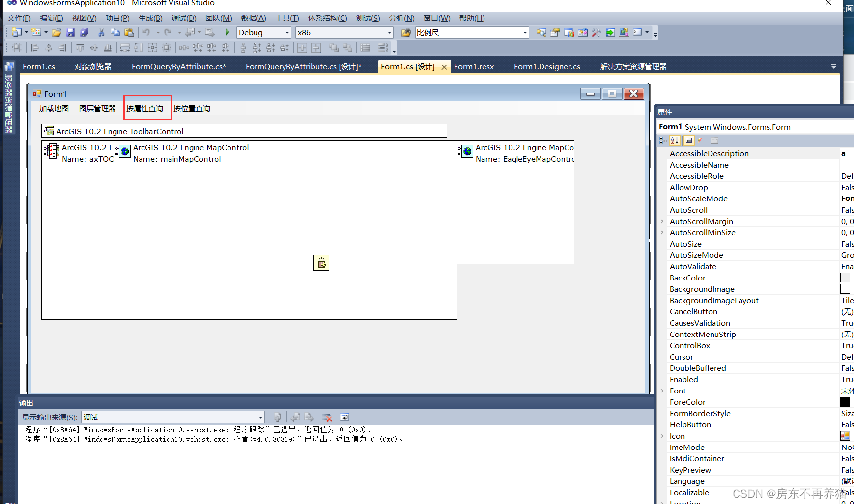Toggle alphabetical sort in Properties panel
The width and height of the screenshot is (854, 504).
pos(675,140)
